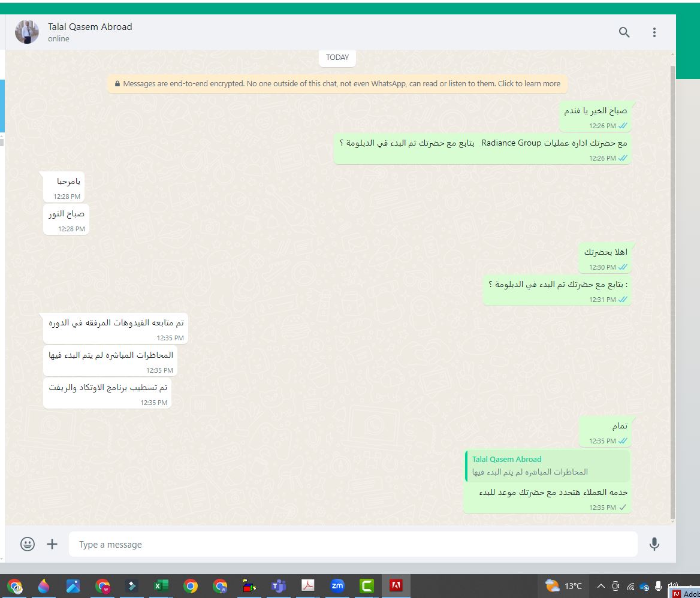Open the Photos app taskbar icon
Screen dimensions: 700x598
point(73,585)
